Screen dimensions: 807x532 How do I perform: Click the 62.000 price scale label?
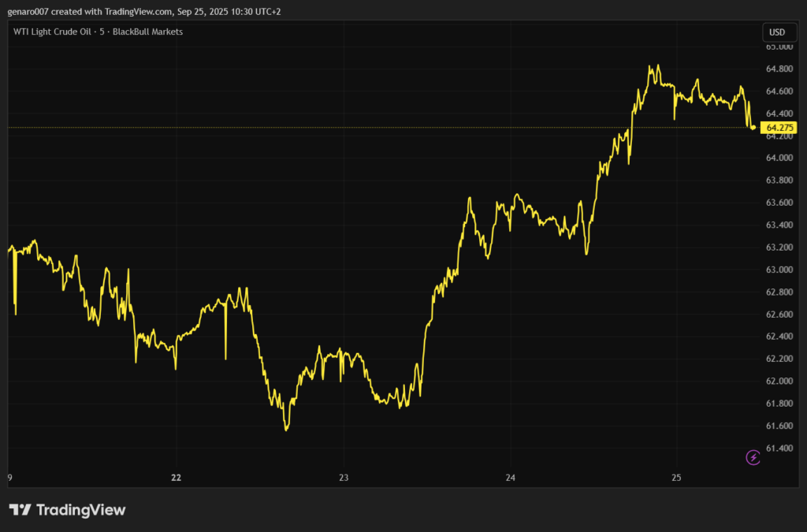pyautogui.click(x=779, y=381)
